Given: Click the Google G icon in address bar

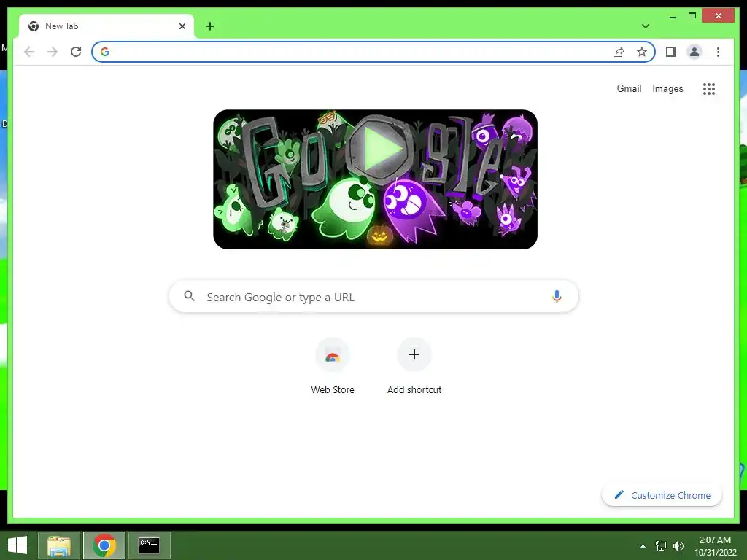Looking at the screenshot, I should click(105, 52).
